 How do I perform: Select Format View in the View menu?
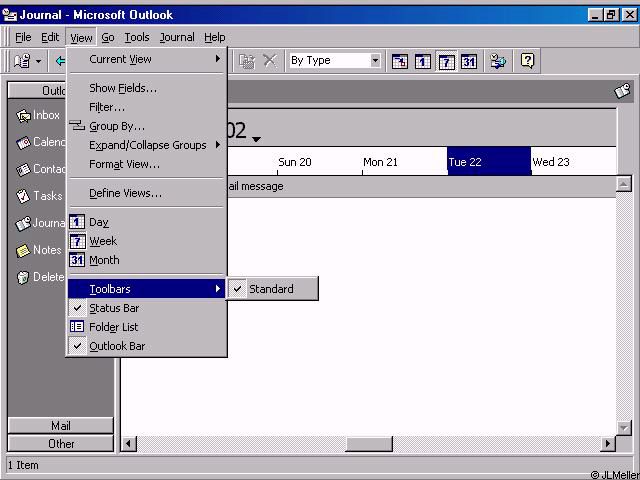[147, 164]
